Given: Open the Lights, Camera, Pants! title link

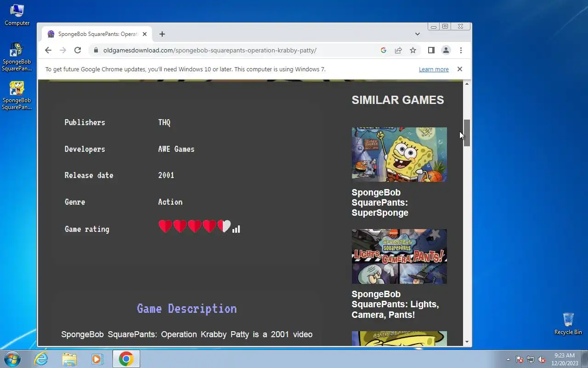Looking at the screenshot, I should coord(395,305).
